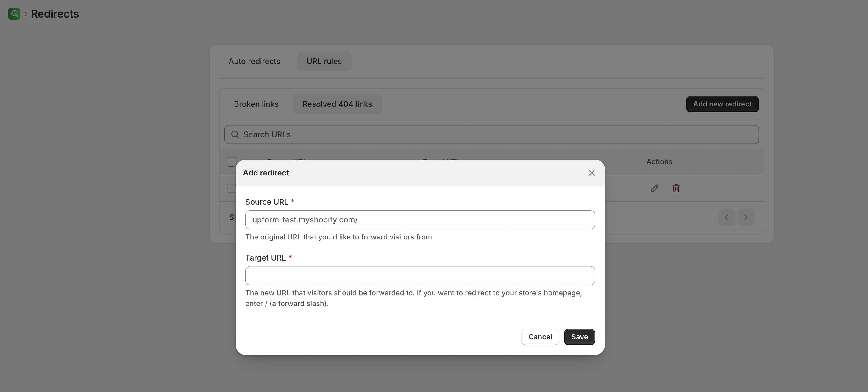Click Add new redirect button
Screen dimensions: 868x392
pos(722,104)
